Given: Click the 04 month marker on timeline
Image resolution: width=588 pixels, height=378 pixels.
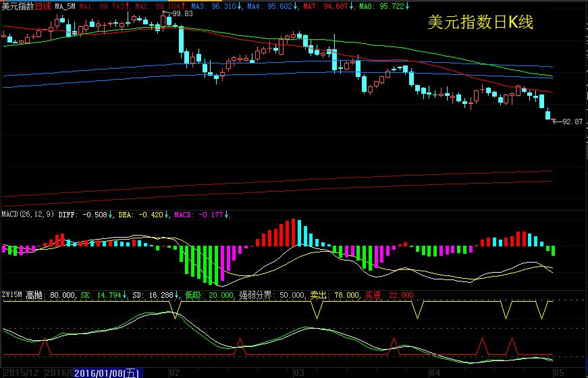Looking at the screenshot, I should click(434, 373).
